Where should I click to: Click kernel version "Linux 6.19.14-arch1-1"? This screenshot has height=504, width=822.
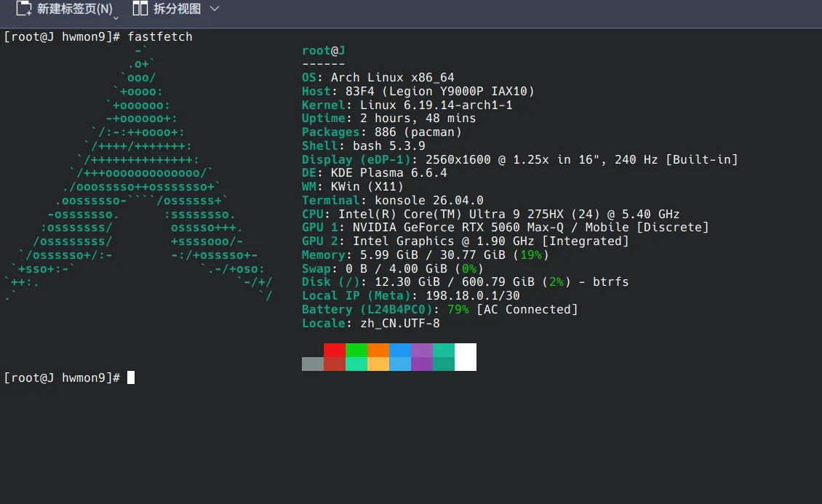click(x=436, y=105)
